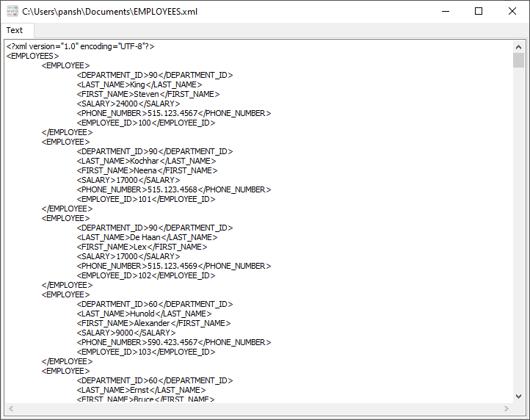Click the vertical scrollbar thumb
Screen dimensions: 530x420
[x=518, y=59]
